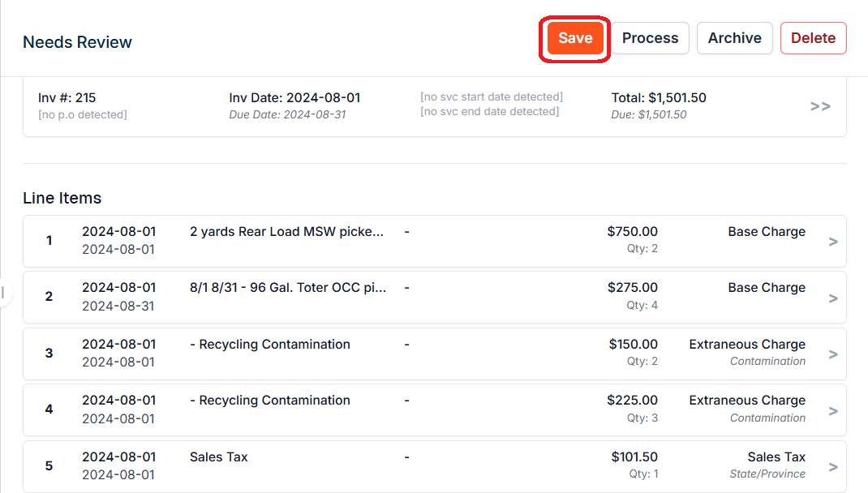
Task: Click the Total $1,501.50 amount
Action: [658, 98]
